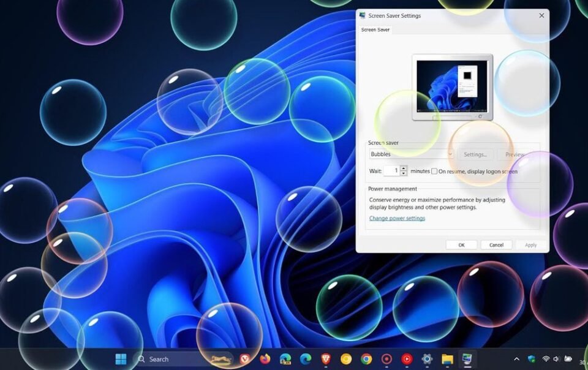Open the Wi-Fi network icon in system tray
588x370 pixels.
[546, 359]
